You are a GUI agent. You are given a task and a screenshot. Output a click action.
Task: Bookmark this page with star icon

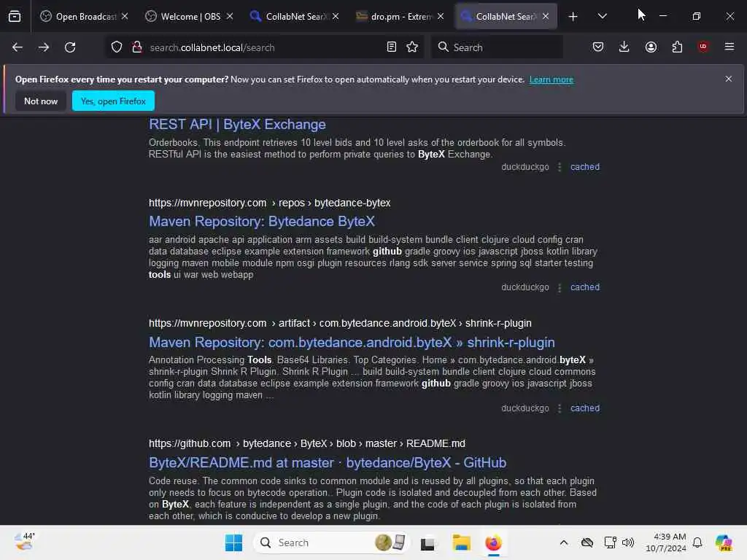(x=412, y=47)
